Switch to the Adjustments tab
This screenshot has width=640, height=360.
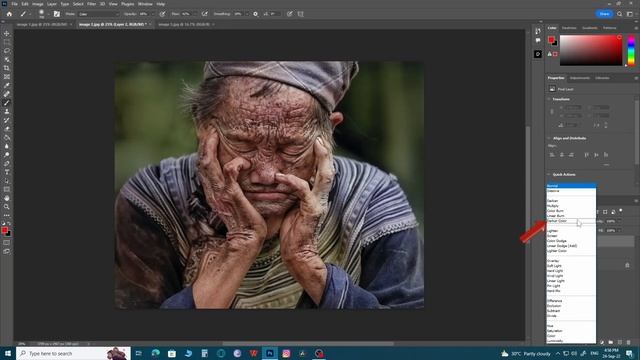pyautogui.click(x=580, y=78)
